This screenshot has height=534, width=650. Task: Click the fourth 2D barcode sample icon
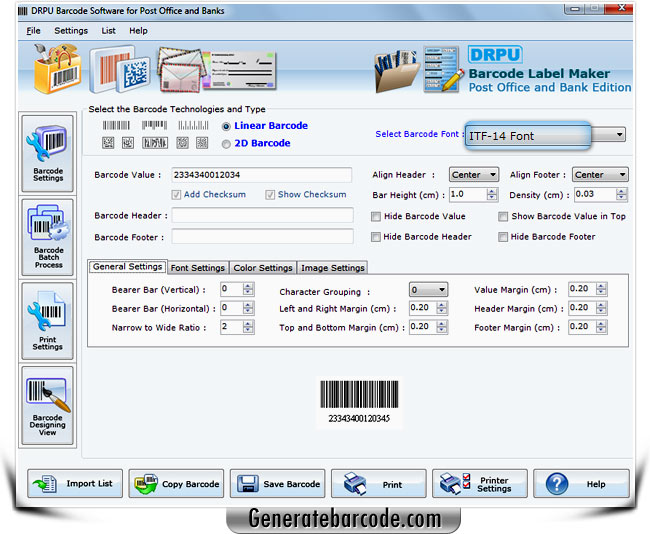[182, 143]
